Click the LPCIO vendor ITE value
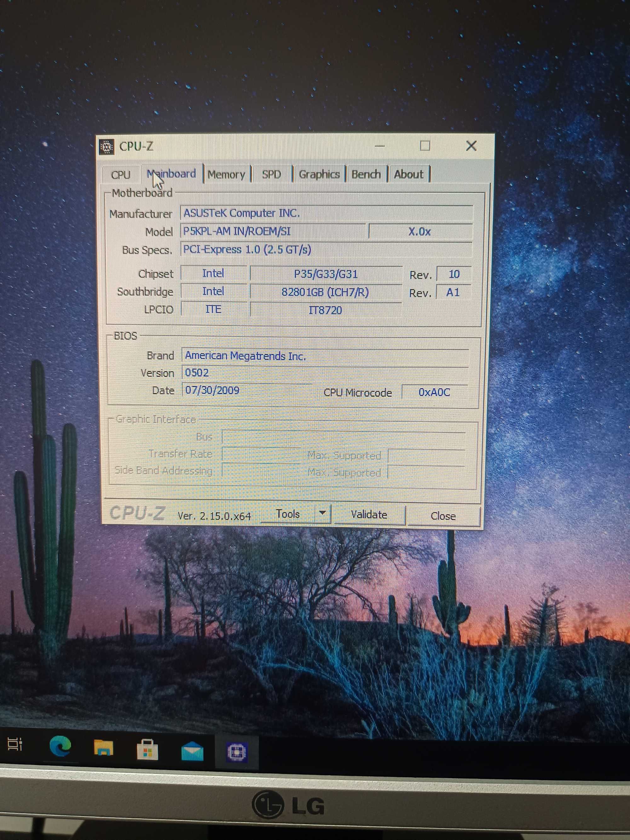The height and width of the screenshot is (840, 630). pyautogui.click(x=214, y=309)
